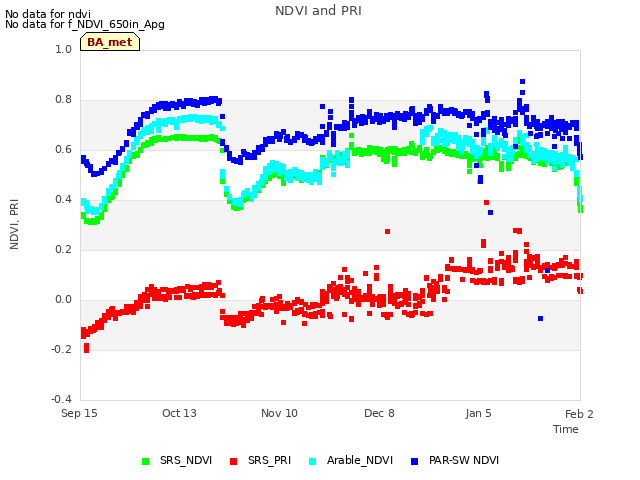Click the chart title NDVI and PRI
The width and height of the screenshot is (640, 480).
pyautogui.click(x=318, y=11)
